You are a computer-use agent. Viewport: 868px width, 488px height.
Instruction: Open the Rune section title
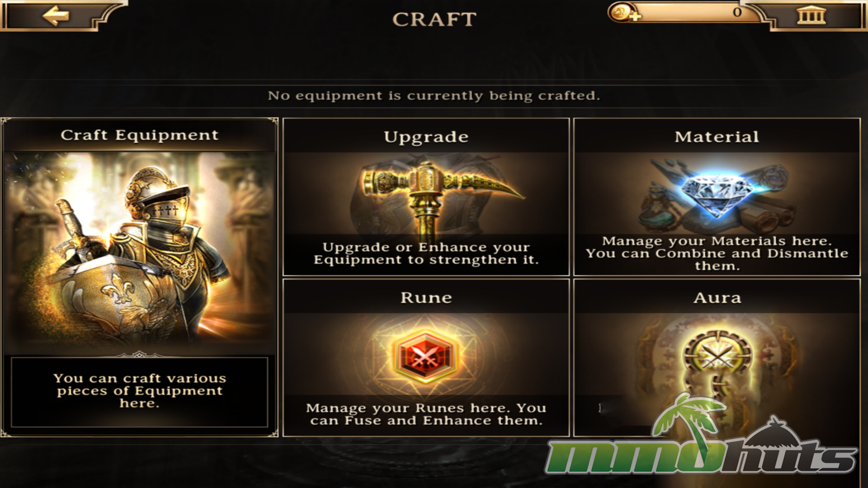(426, 298)
